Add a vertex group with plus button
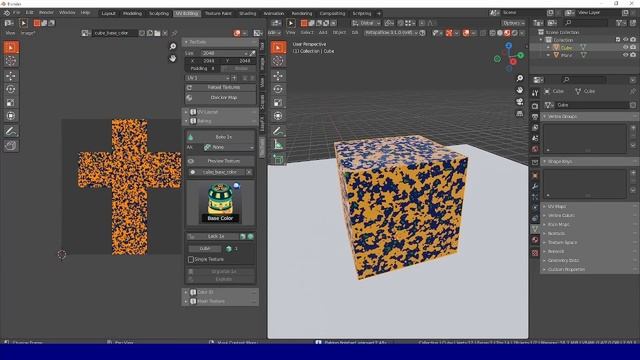Viewport: 640px width, 360px height. (633, 128)
